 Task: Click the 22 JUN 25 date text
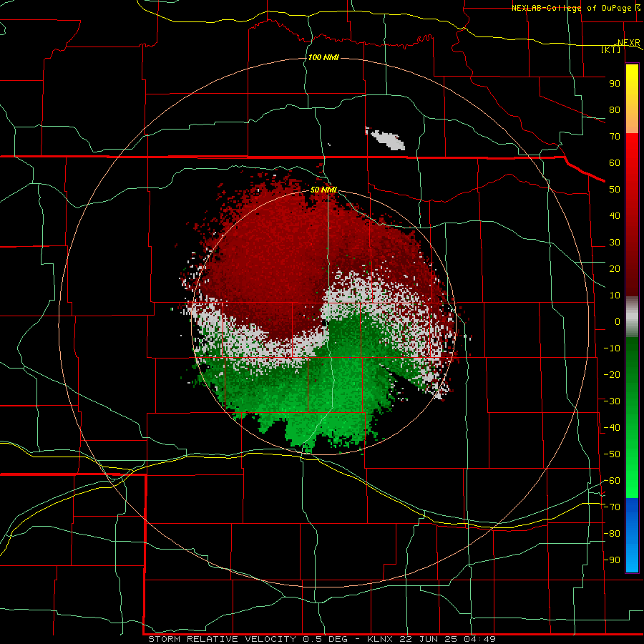pos(429,639)
